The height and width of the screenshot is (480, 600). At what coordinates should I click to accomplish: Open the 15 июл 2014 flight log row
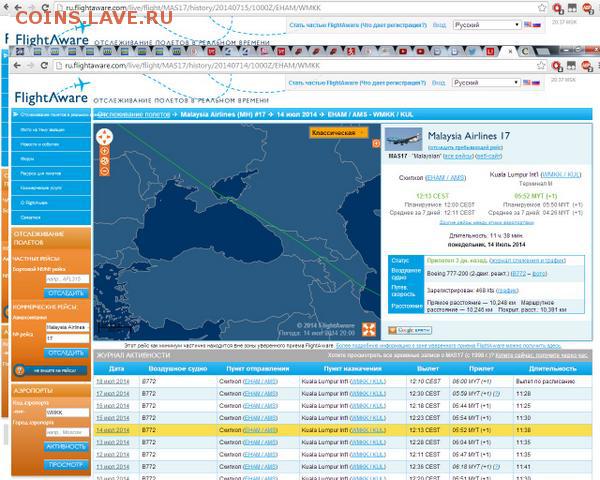coord(342,418)
